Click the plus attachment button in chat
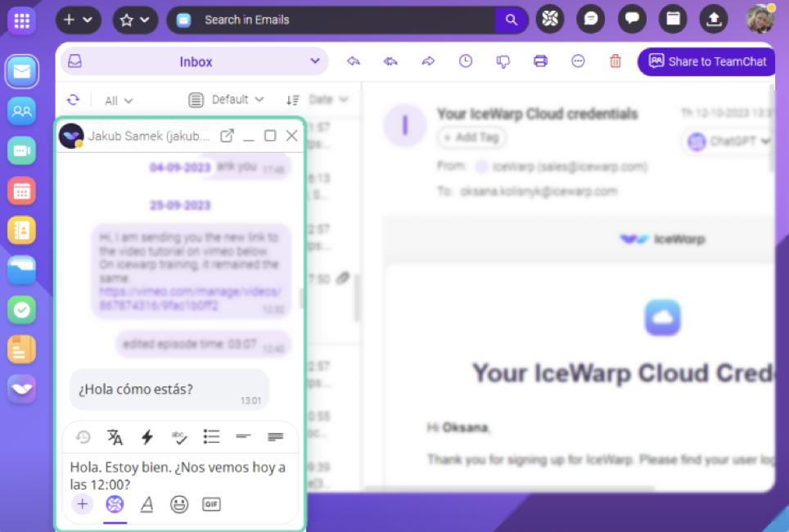The image size is (789, 532). pos(83,504)
